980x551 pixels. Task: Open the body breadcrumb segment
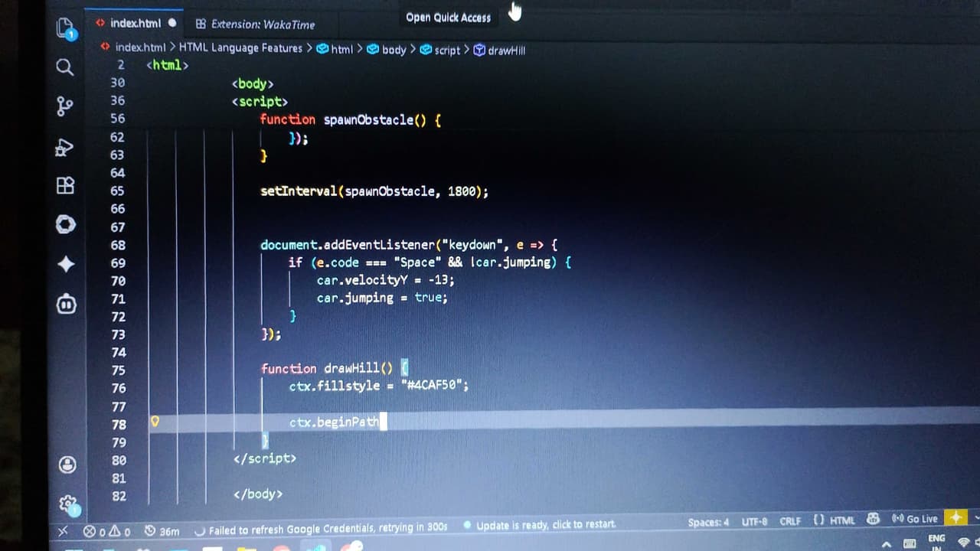point(387,50)
